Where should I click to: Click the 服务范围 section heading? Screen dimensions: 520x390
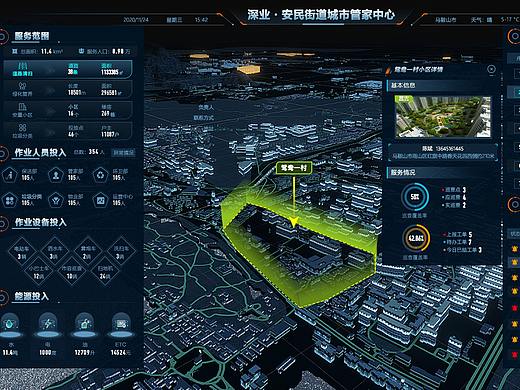pyautogui.click(x=32, y=36)
